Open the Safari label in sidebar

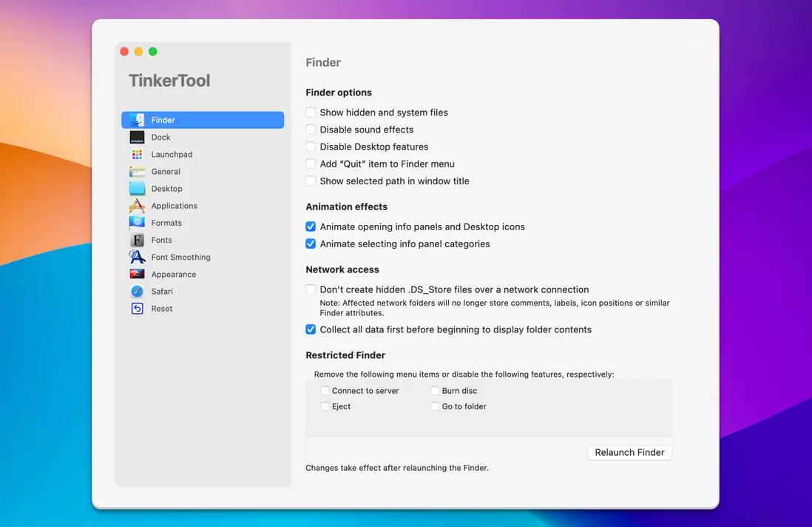(x=162, y=291)
